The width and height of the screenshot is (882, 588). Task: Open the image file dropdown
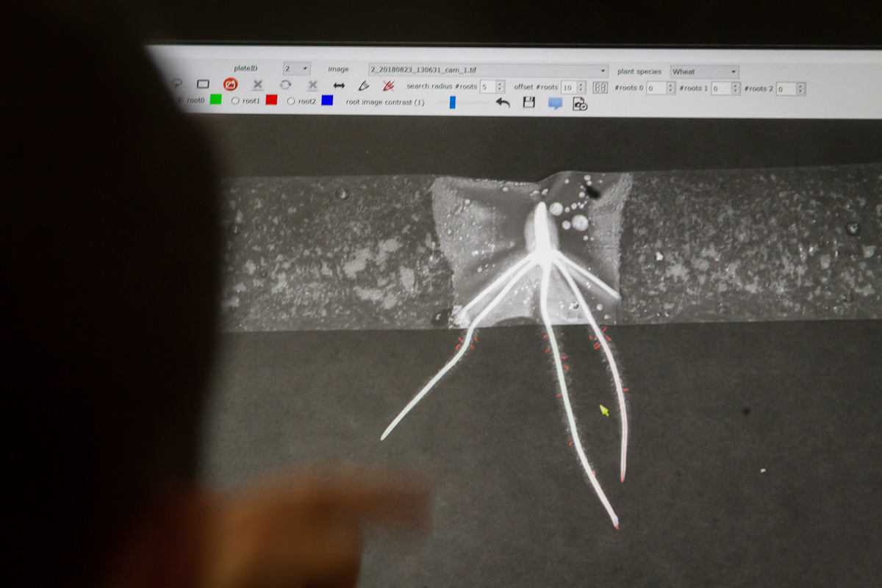(488, 70)
